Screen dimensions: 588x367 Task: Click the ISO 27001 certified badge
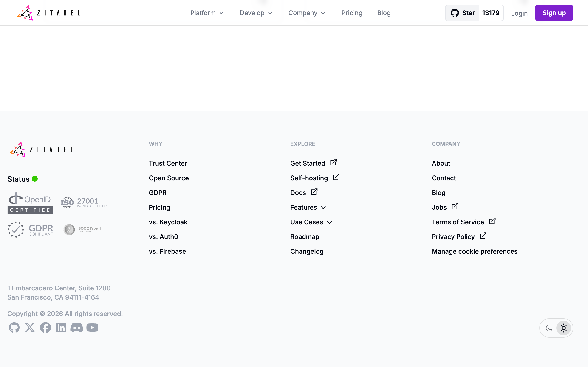83,203
